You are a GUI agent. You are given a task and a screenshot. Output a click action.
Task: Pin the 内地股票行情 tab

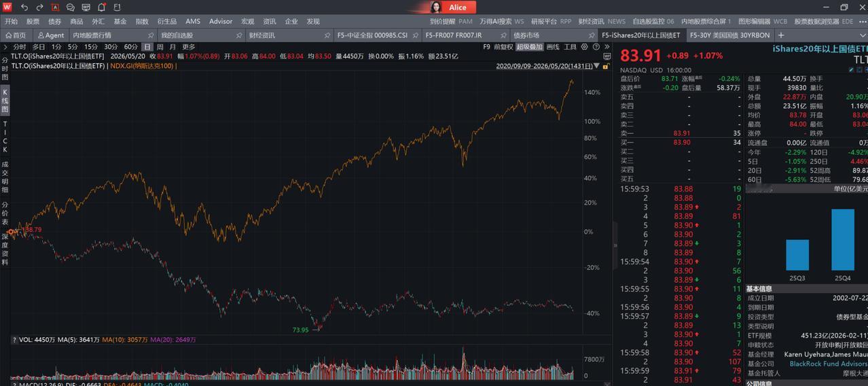[x=150, y=35]
